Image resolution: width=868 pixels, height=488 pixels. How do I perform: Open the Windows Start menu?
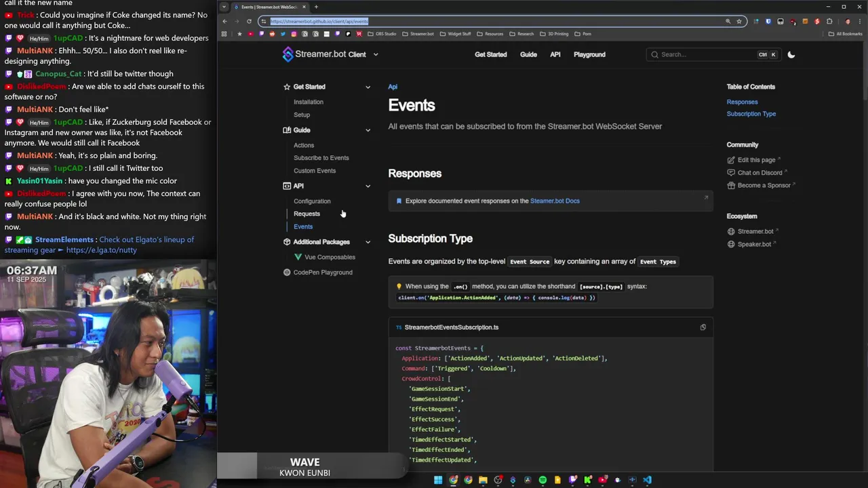(438, 480)
